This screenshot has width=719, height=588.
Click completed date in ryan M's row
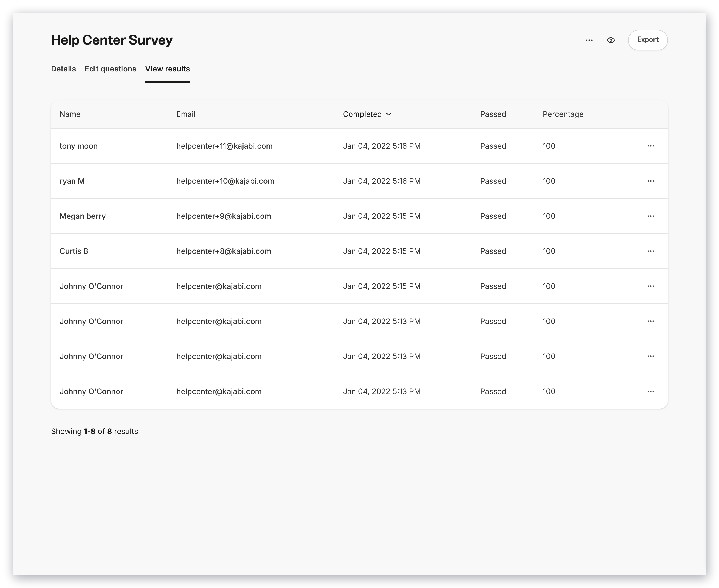(382, 181)
